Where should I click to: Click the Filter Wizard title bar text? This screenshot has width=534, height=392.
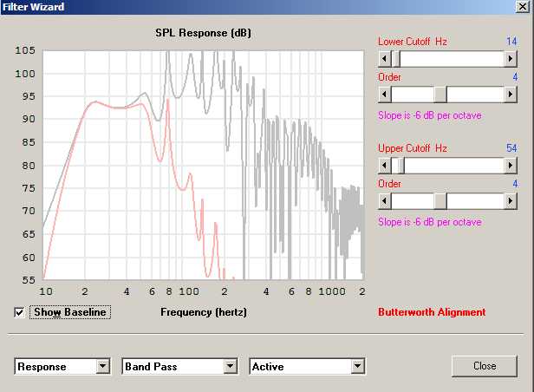[33, 7]
